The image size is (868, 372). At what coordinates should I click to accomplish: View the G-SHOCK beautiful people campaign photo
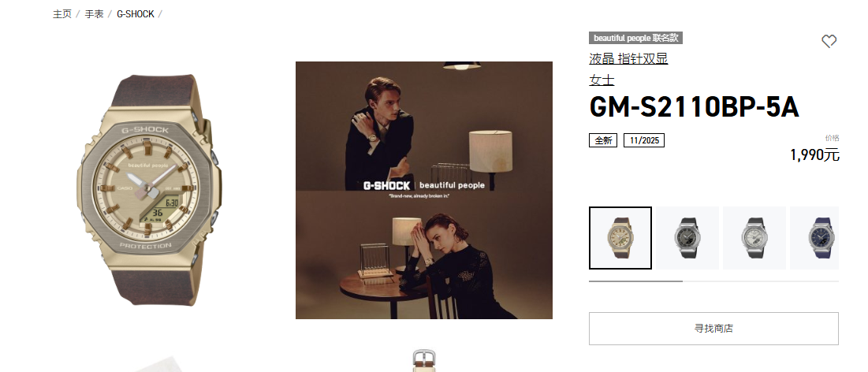[x=424, y=190]
